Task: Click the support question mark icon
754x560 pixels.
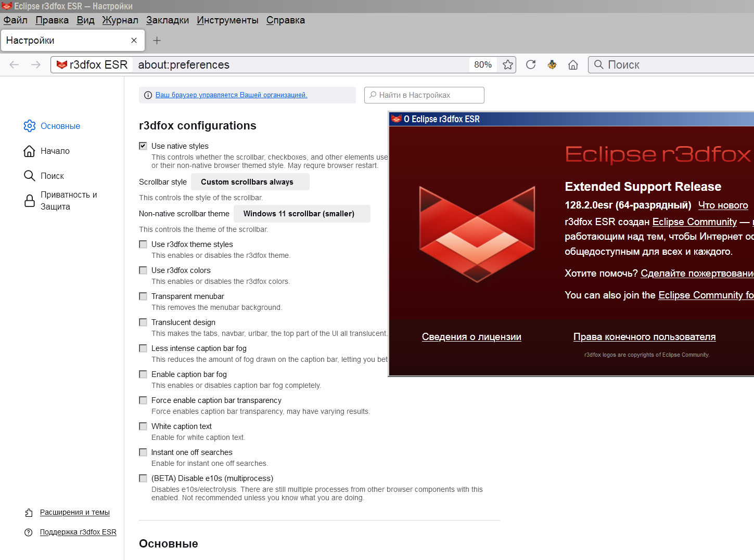Action: [x=29, y=532]
